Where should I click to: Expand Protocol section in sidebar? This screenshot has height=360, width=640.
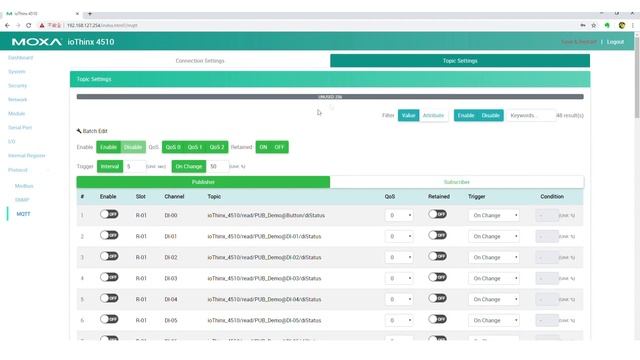point(18,170)
